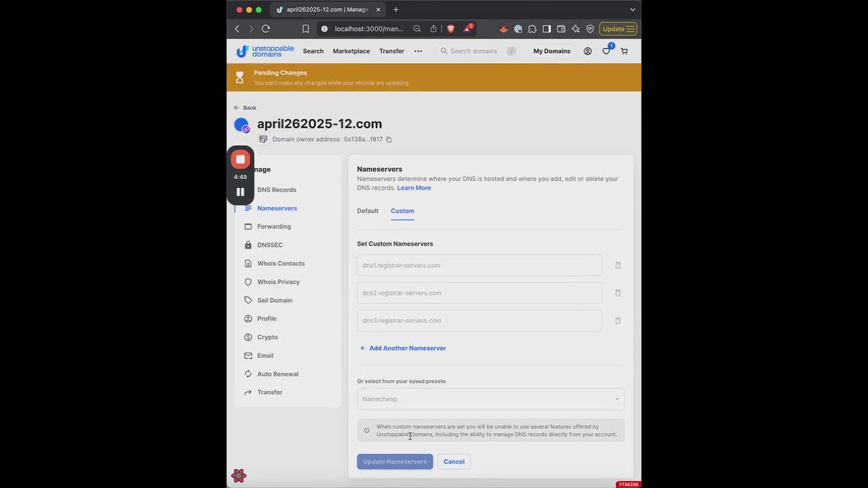
Task: Bookmark this page icon
Action: tap(306, 28)
